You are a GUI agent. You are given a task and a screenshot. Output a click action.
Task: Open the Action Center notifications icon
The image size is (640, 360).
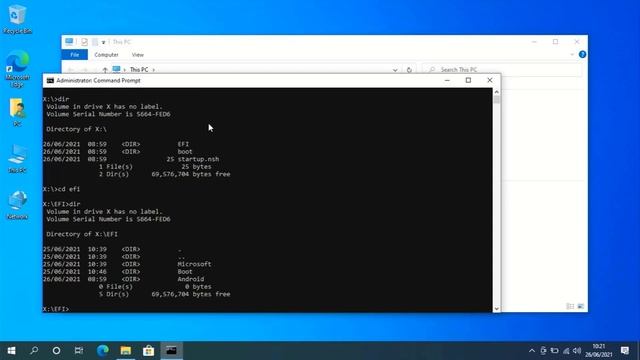click(x=624, y=351)
